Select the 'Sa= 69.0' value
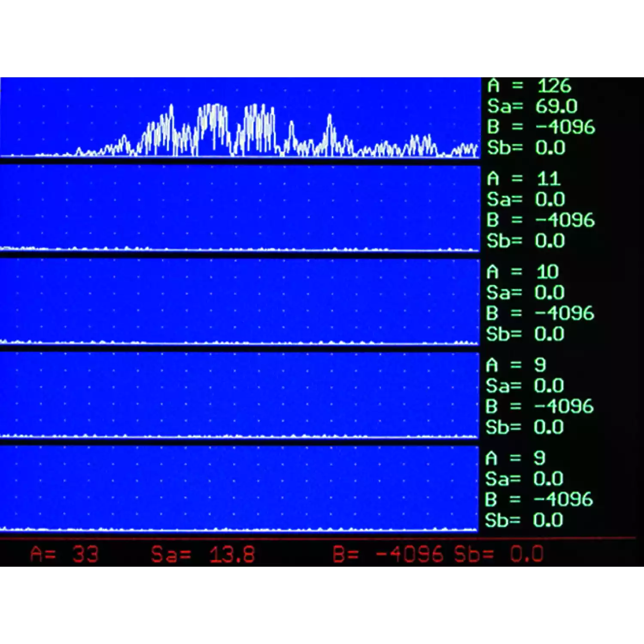The width and height of the screenshot is (644, 644). pos(532,106)
